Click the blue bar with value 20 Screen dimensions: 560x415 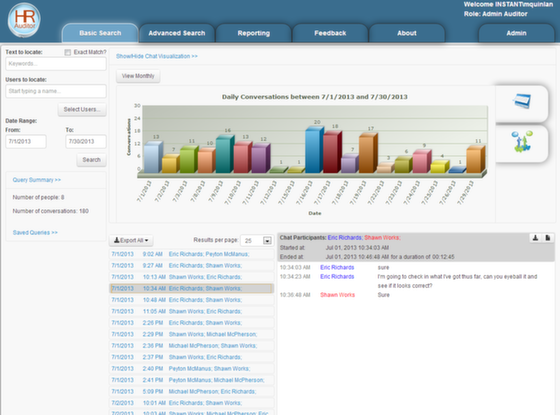[x=314, y=150]
